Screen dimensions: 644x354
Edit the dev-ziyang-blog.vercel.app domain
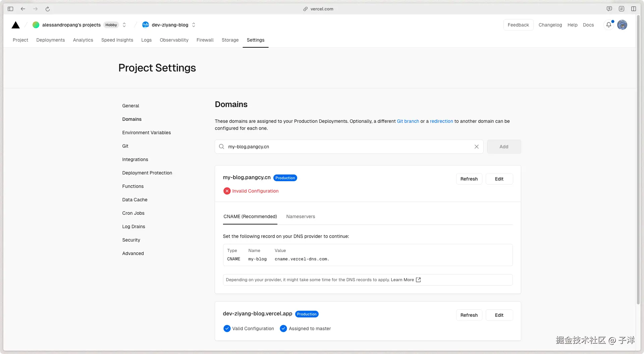499,315
